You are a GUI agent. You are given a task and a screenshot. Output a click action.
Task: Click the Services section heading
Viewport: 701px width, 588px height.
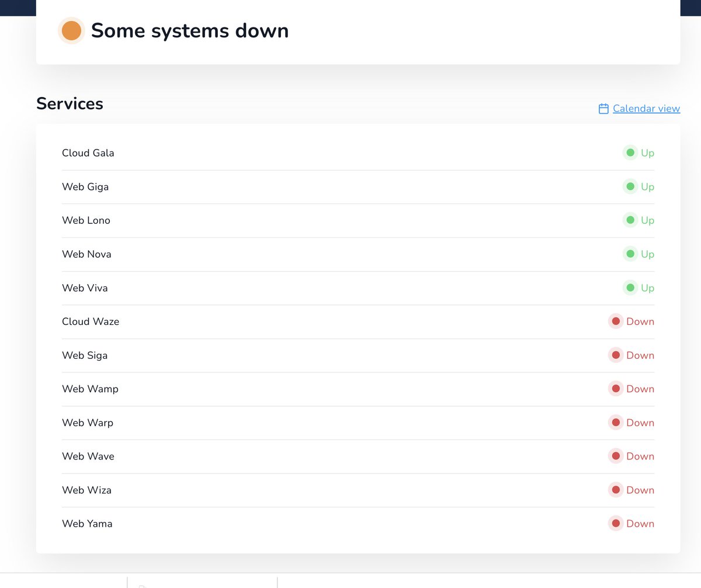click(70, 103)
